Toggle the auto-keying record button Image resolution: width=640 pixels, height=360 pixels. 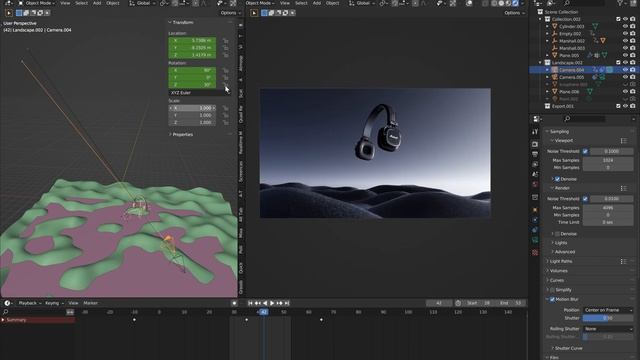click(234, 303)
